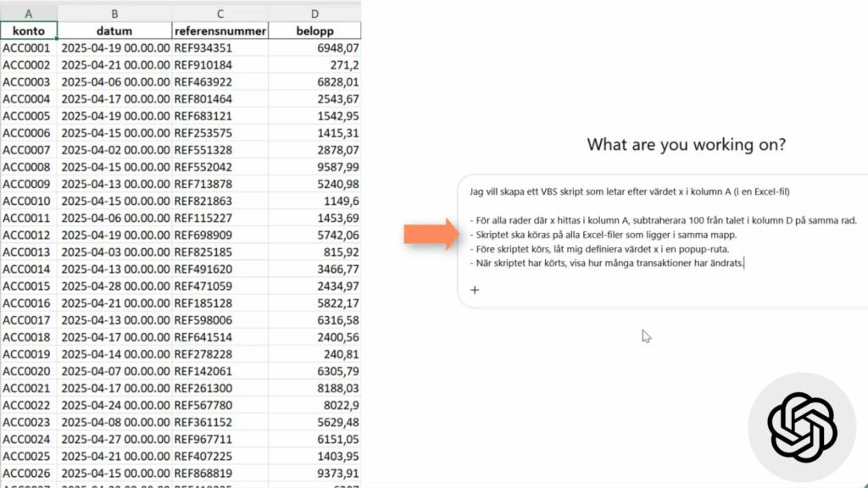Select the 'referensnummer' header cell
The width and height of the screenshot is (868, 488).
coord(220,31)
